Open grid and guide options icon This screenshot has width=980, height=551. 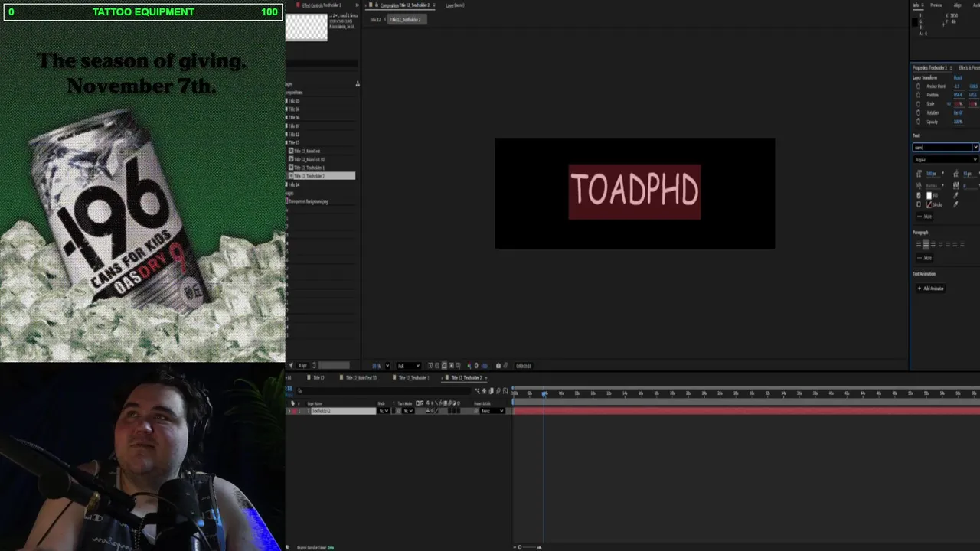[x=458, y=366]
